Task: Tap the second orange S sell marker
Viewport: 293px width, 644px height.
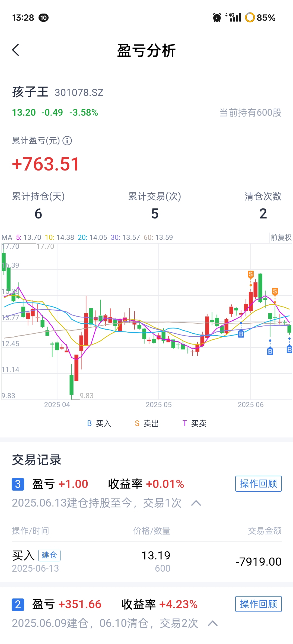Action: tap(275, 292)
